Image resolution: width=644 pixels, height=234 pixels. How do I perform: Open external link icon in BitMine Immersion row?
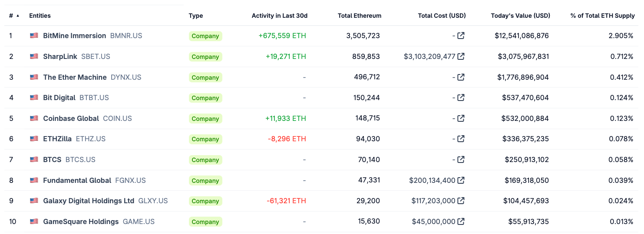pyautogui.click(x=461, y=36)
